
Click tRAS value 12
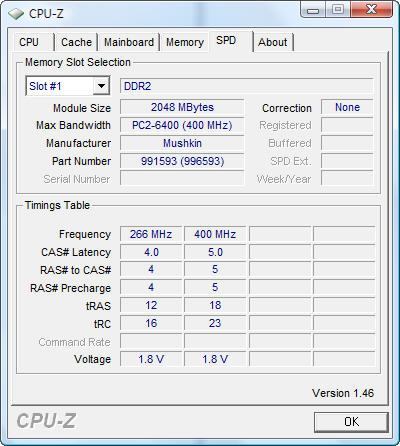coord(151,305)
